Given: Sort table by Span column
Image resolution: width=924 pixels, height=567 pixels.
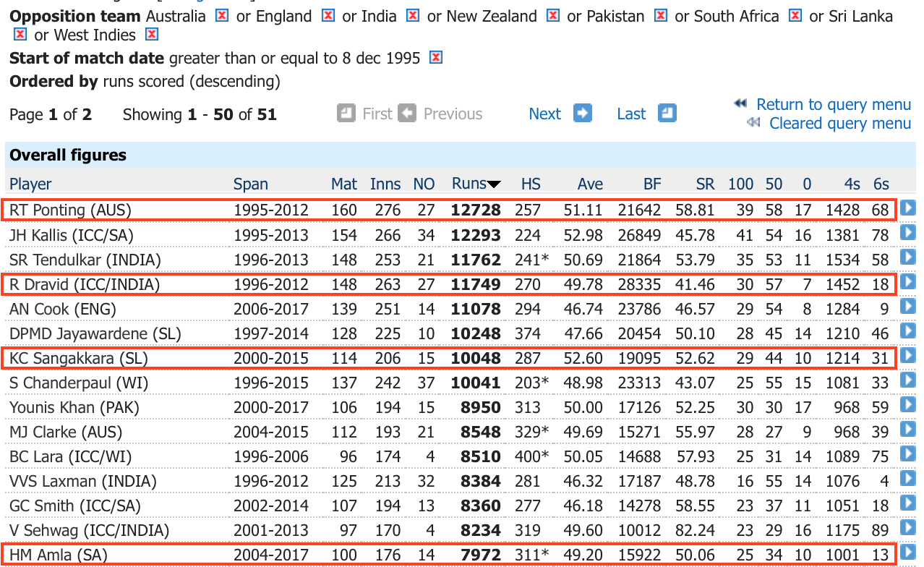Looking at the screenshot, I should click(x=251, y=184).
